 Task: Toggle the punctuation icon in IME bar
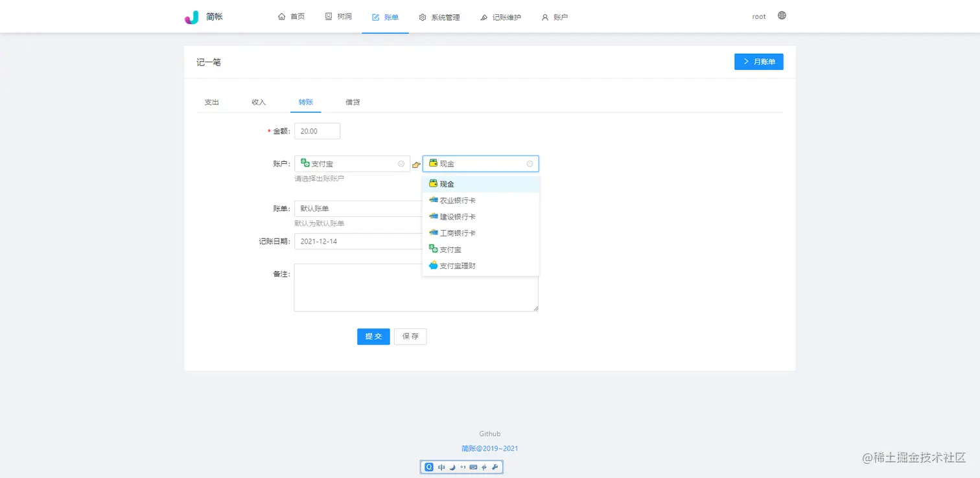[x=463, y=467]
